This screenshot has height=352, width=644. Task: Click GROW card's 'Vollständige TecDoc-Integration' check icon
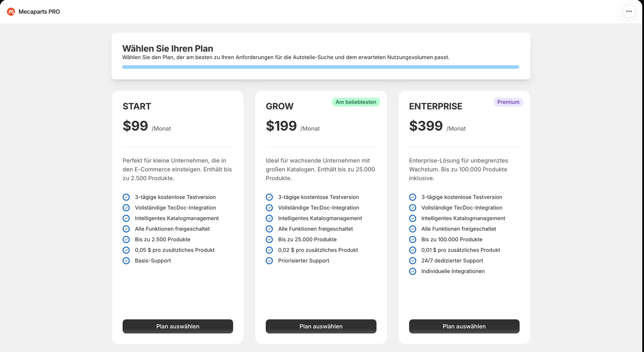pyautogui.click(x=269, y=208)
